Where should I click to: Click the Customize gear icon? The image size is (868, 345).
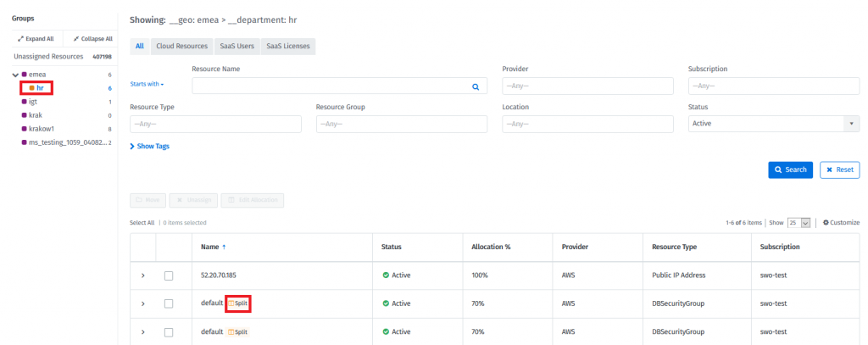tap(826, 222)
